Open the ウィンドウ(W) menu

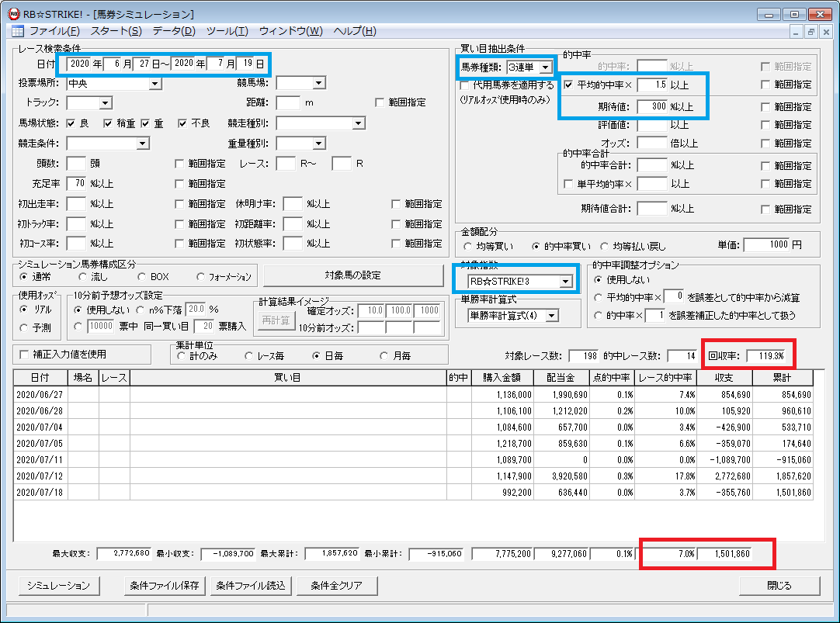click(x=291, y=31)
